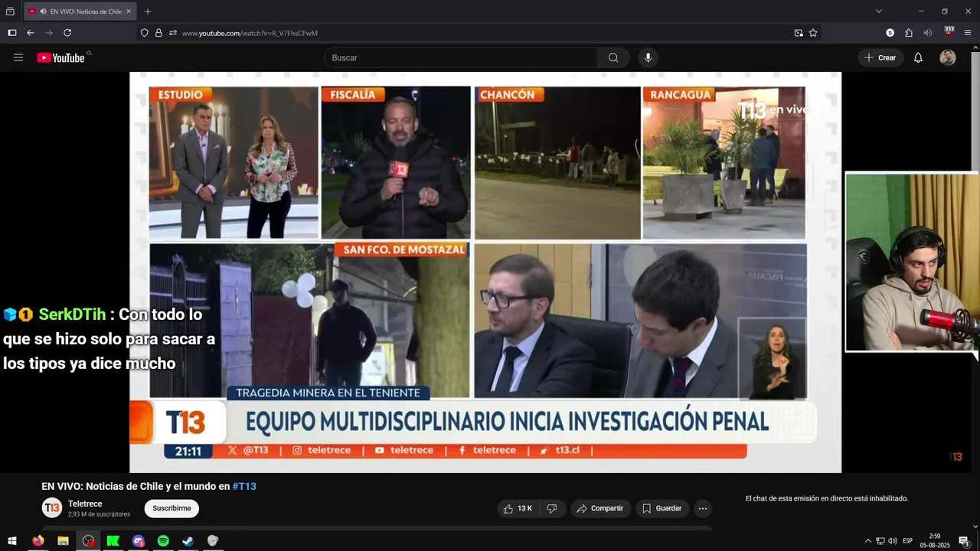
Task: Open the notifications bell
Action: [918, 57]
